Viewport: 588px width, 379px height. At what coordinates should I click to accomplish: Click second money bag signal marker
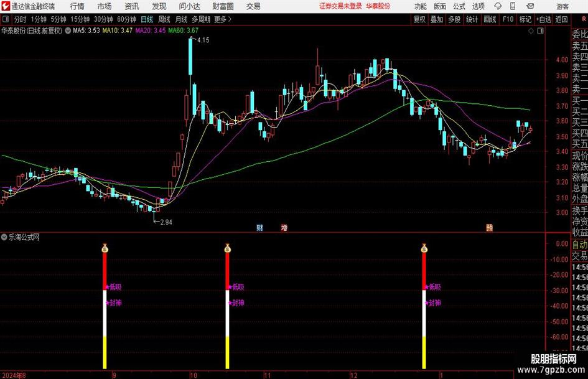click(x=227, y=248)
